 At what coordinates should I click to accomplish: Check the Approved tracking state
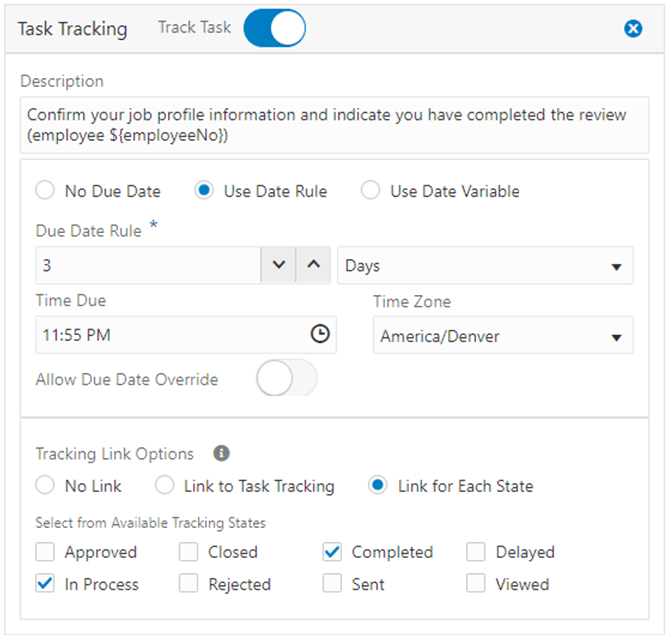point(45,552)
